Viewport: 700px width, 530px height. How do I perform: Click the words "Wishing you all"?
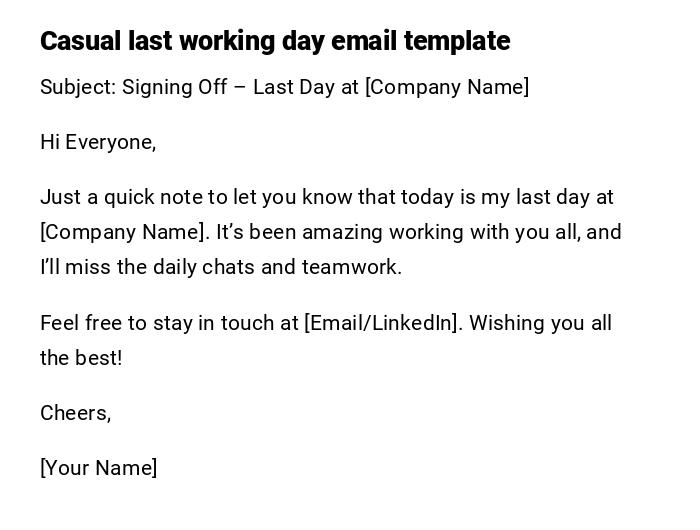coord(541,323)
